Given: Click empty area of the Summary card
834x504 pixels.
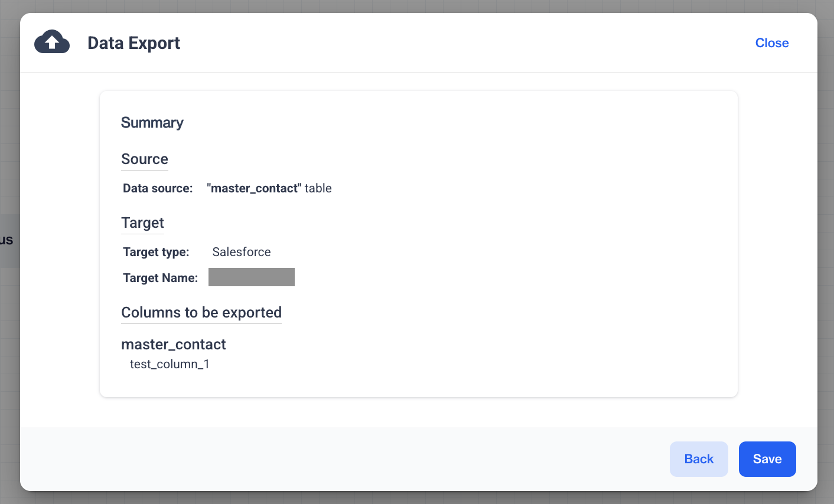Looking at the screenshot, I should (502, 266).
